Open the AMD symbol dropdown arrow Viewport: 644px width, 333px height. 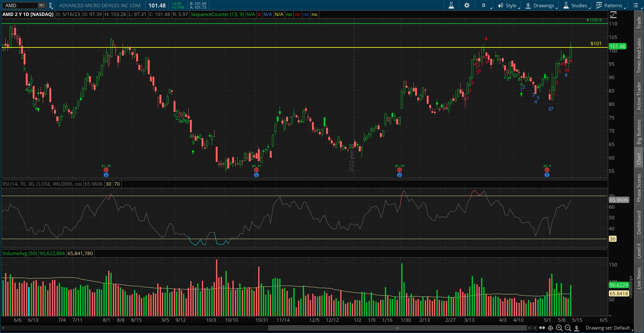[41, 5]
